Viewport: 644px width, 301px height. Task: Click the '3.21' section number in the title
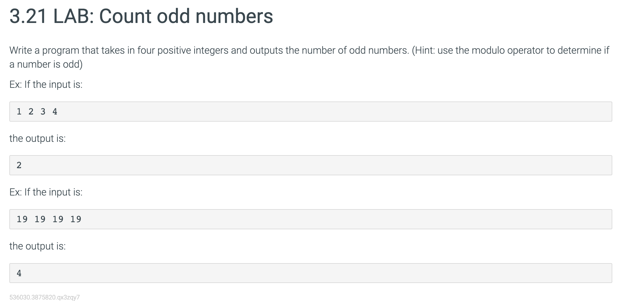[x=28, y=16]
